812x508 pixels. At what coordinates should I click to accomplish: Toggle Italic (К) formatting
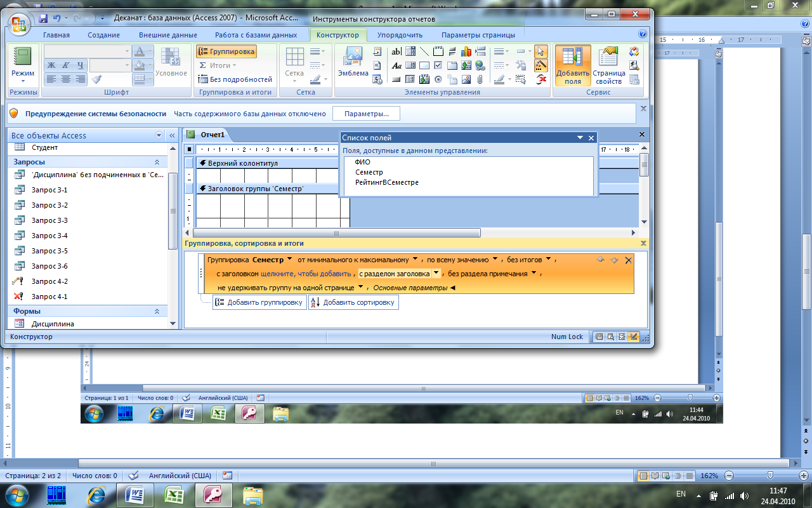[x=65, y=65]
